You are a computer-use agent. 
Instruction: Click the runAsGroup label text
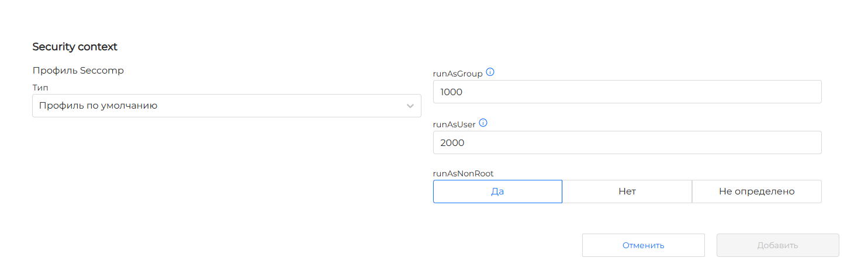click(x=458, y=74)
